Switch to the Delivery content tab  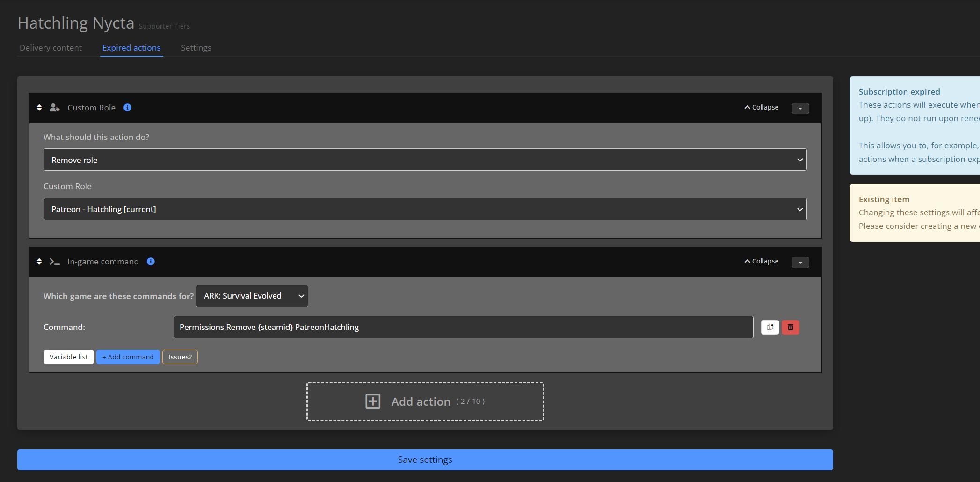pos(50,47)
